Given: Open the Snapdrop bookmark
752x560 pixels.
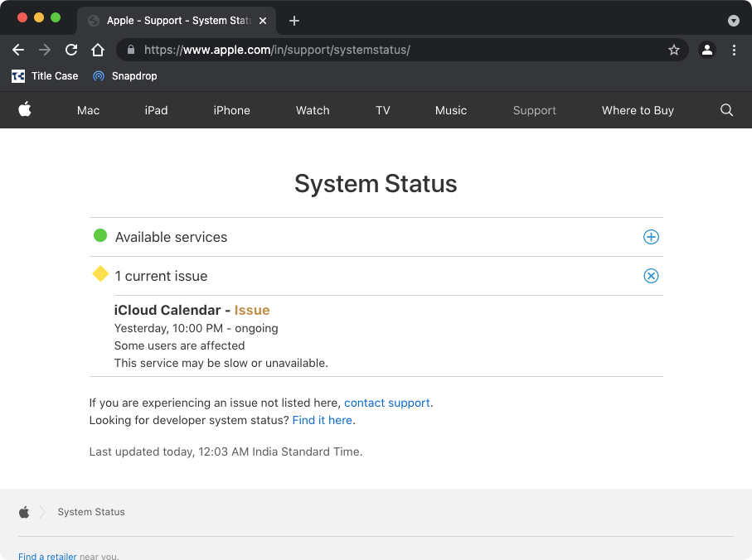Looking at the screenshot, I should click(x=124, y=76).
